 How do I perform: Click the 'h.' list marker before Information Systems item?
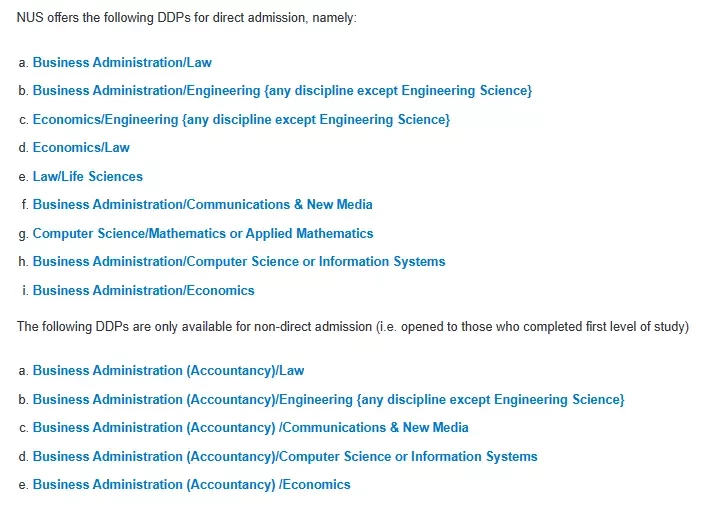[23, 261]
